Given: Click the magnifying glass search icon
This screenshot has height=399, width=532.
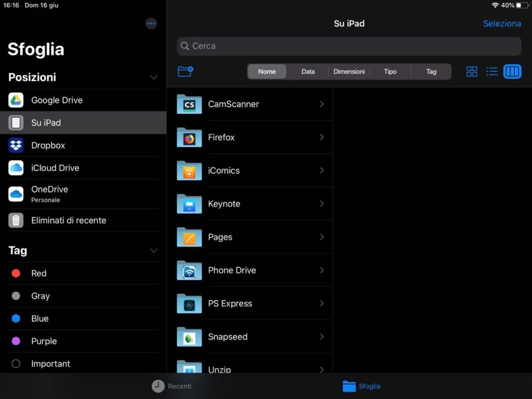Looking at the screenshot, I should 184,46.
